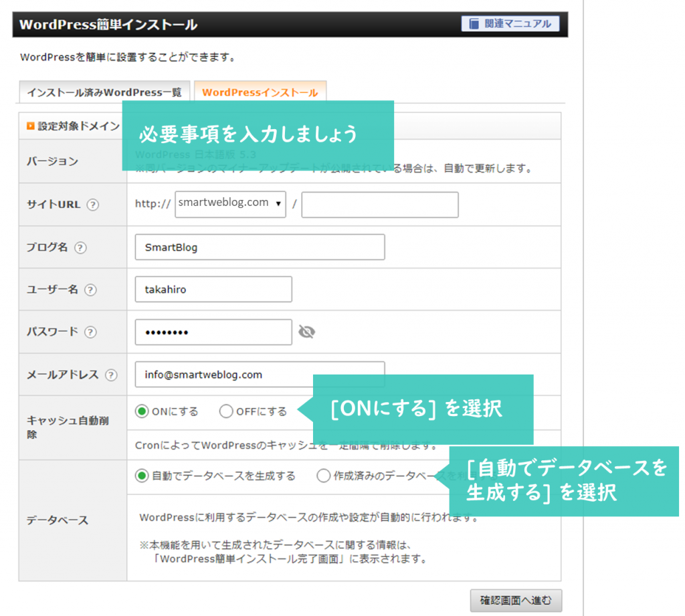This screenshot has width=685, height=616.
Task: Click the 関連マニュアル book icon
Action: [474, 23]
